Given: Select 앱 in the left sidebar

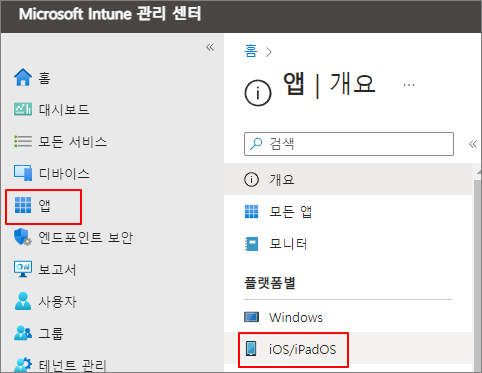Looking at the screenshot, I should pyautogui.click(x=44, y=207).
